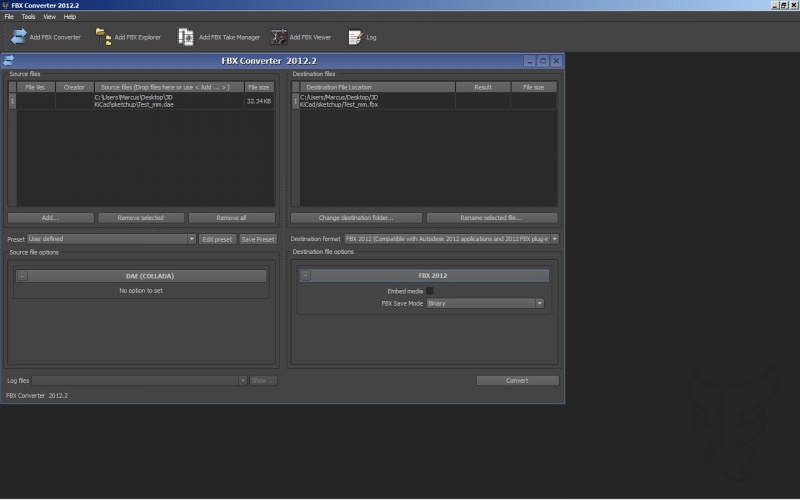Launch the Add FBX Take Manager icon
Viewport: 800px width, 500px height.
tap(186, 37)
